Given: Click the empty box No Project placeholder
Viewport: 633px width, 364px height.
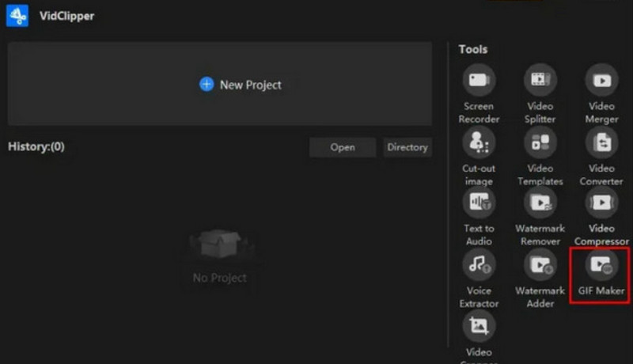Looking at the screenshot, I should coord(219,247).
